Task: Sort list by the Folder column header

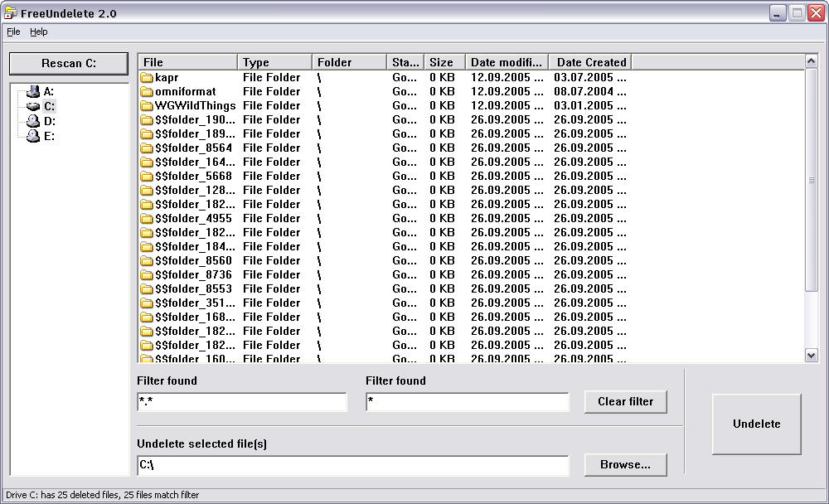Action: (x=349, y=62)
